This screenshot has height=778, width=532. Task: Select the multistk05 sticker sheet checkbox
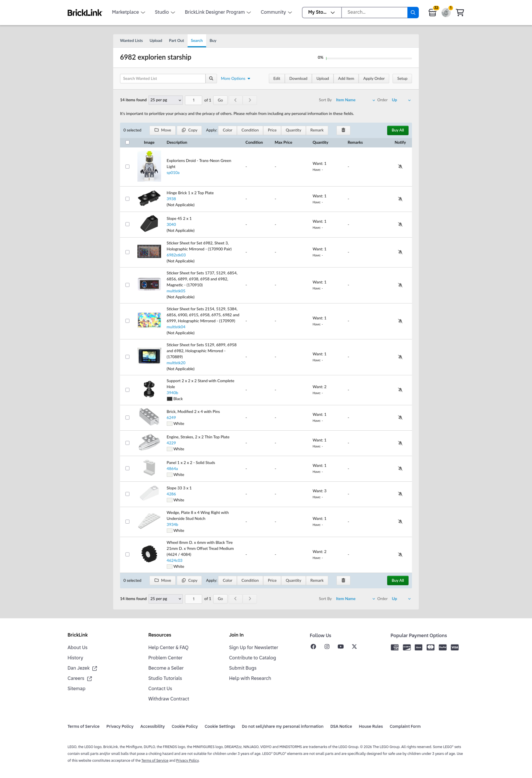(x=128, y=285)
